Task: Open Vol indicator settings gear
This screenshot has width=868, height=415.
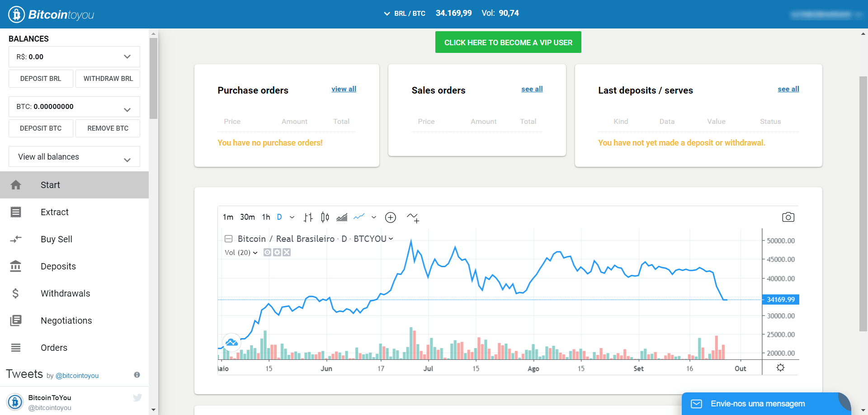Action: [x=277, y=252]
